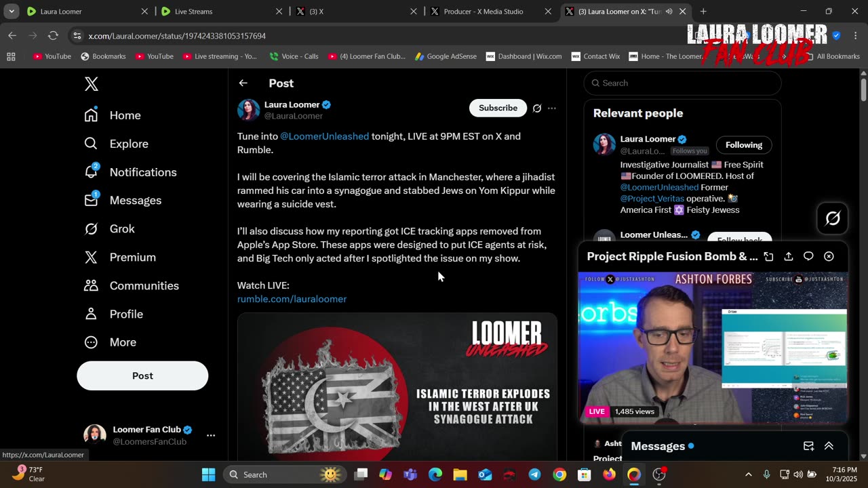Compose a new message in Messages drawer

(x=808, y=446)
